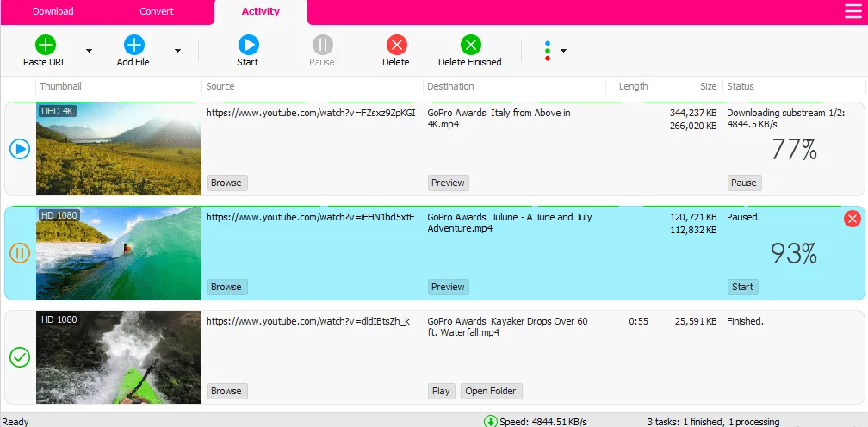The width and height of the screenshot is (868, 427).
Task: Click the Start toolbar play icon
Action: [249, 45]
